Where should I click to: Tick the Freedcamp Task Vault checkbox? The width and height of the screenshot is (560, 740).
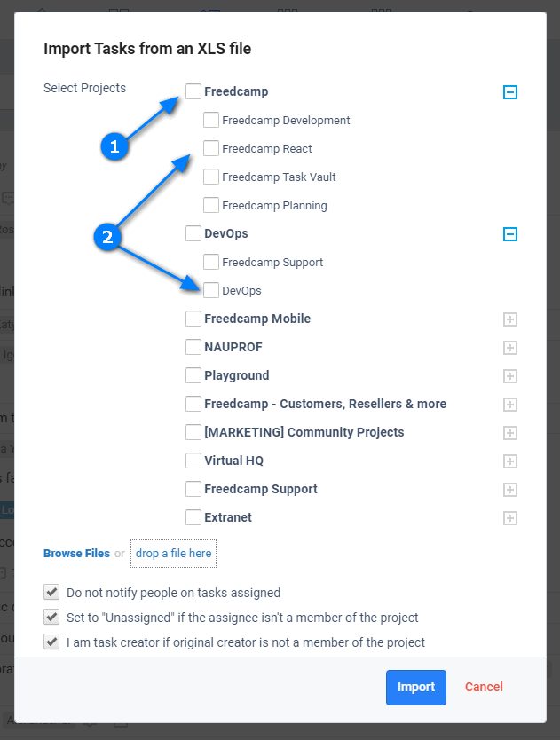click(x=211, y=177)
